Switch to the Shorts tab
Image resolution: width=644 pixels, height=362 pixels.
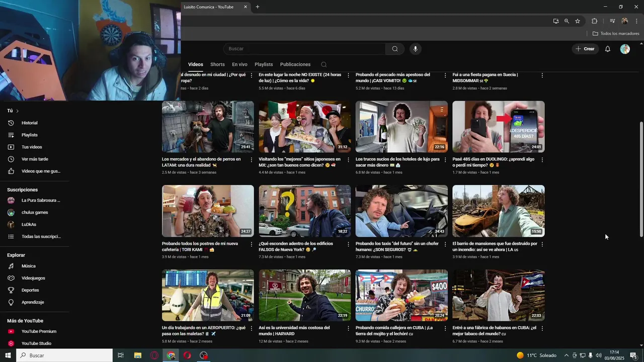[217, 64]
